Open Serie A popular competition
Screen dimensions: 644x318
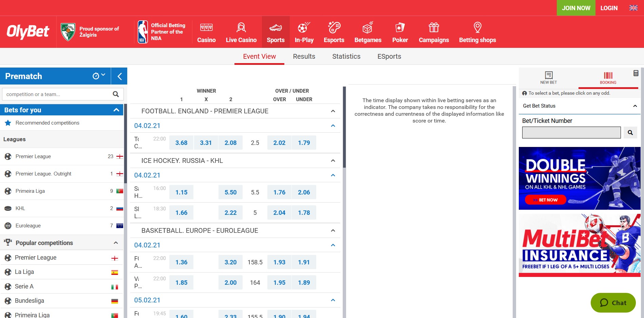(x=62, y=286)
